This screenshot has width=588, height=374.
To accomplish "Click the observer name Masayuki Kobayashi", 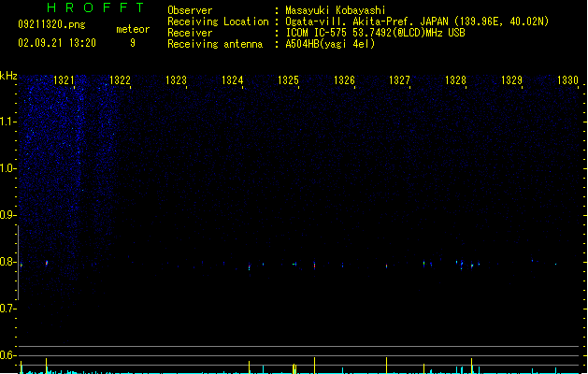I will tap(336, 10).
